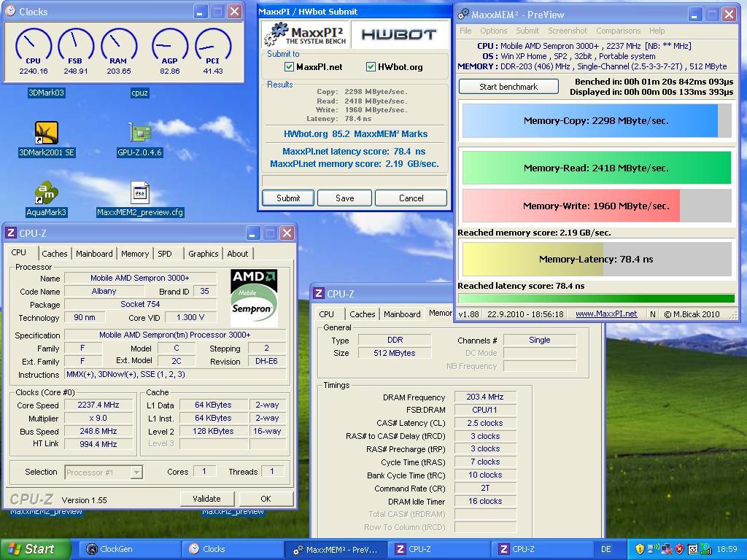
Task: Open the Help menu in MaxxMEM²
Action: pyautogui.click(x=657, y=31)
